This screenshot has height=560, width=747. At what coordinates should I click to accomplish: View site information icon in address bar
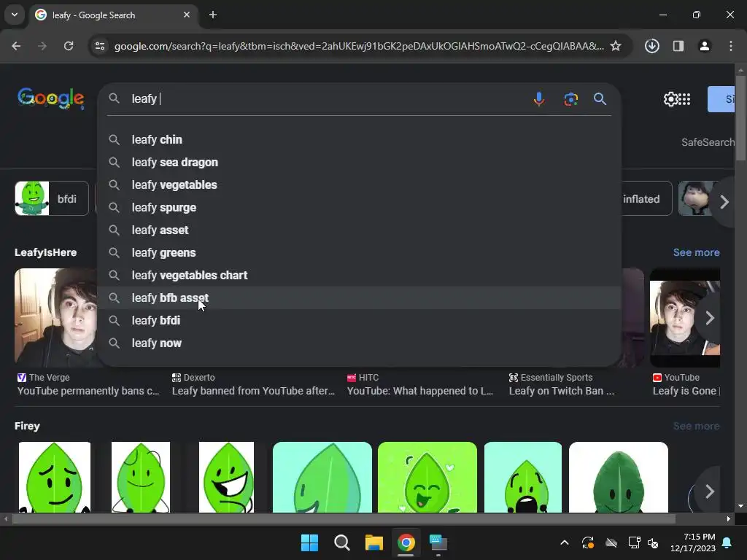click(100, 46)
